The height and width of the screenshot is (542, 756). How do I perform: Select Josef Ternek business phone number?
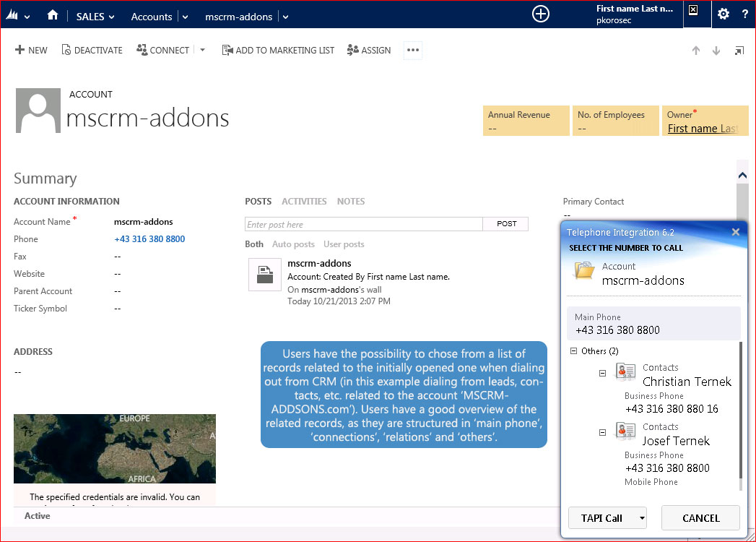pyautogui.click(x=667, y=468)
